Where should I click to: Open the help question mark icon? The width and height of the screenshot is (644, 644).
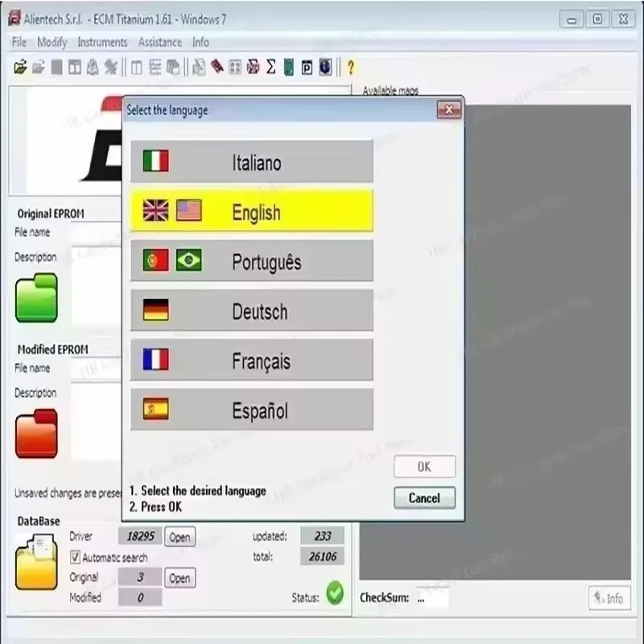[x=349, y=68]
